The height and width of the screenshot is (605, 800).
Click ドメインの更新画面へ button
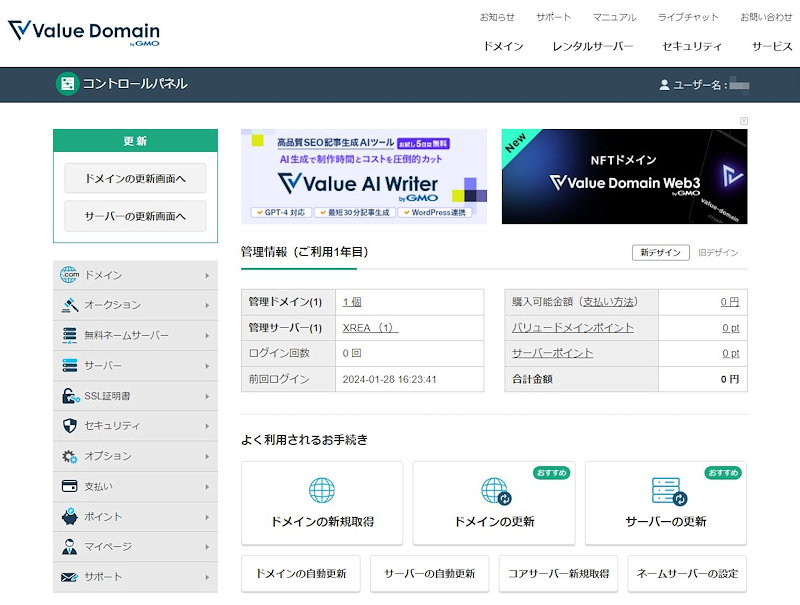click(x=135, y=178)
